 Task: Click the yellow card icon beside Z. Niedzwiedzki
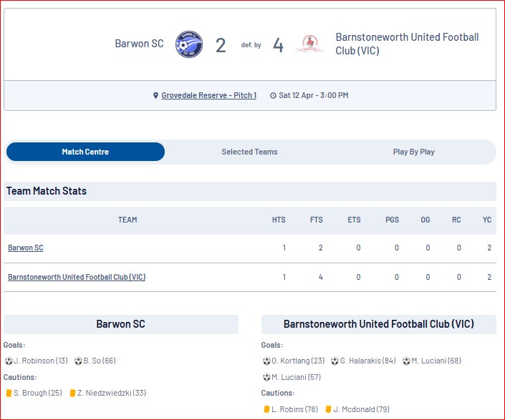[x=73, y=393]
